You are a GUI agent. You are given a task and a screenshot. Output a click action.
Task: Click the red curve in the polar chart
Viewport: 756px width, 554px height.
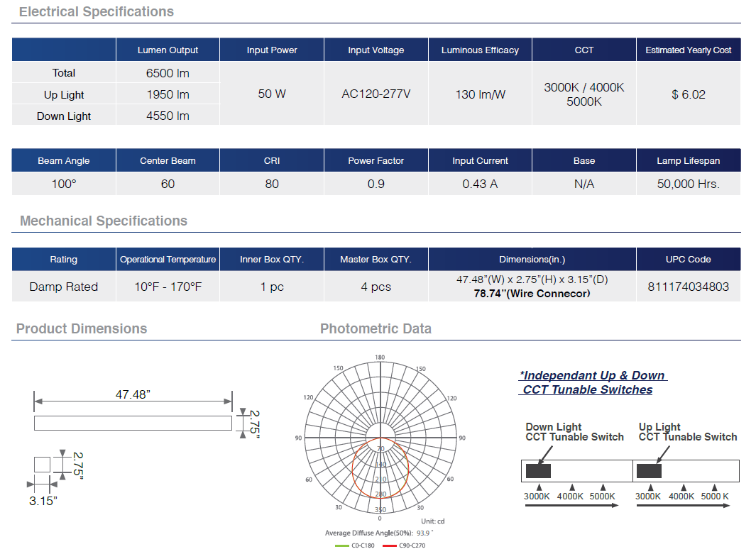coord(353,468)
